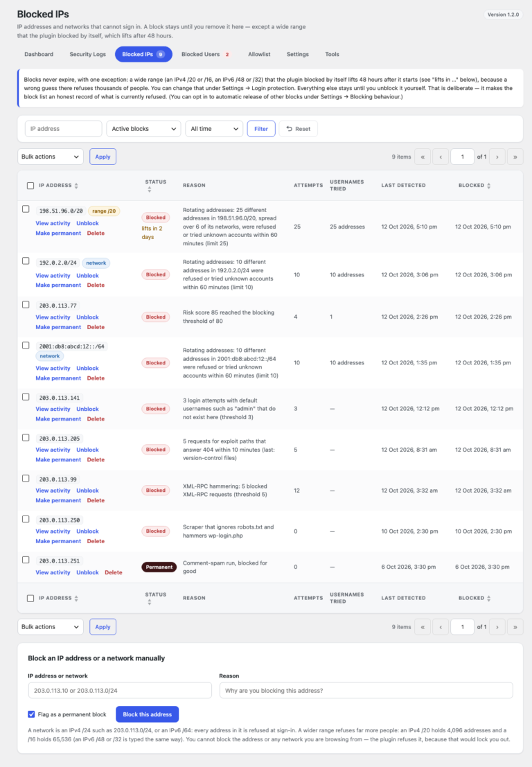Open the bottom Bulk actions dropdown
This screenshot has height=767, width=532.
click(51, 626)
